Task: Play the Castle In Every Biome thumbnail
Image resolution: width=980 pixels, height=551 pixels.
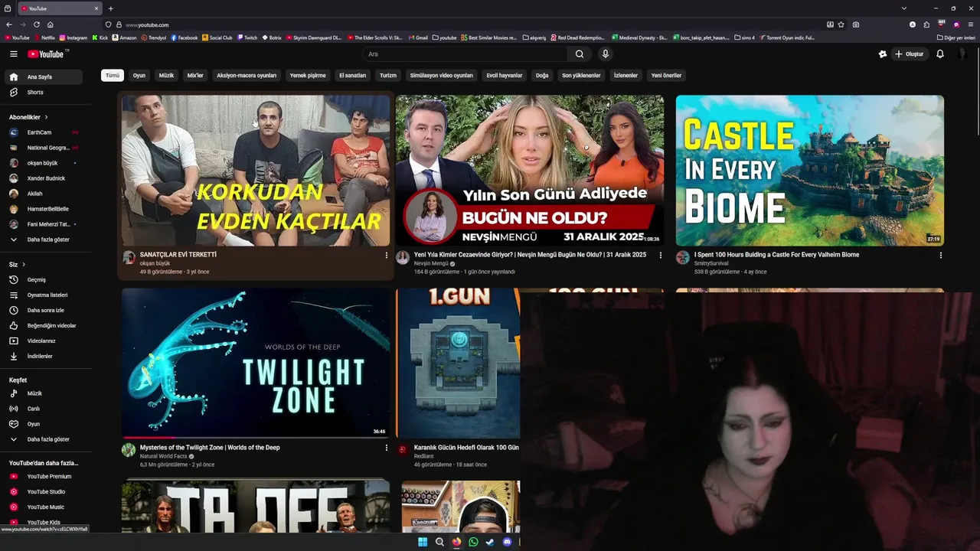Action: tap(809, 170)
